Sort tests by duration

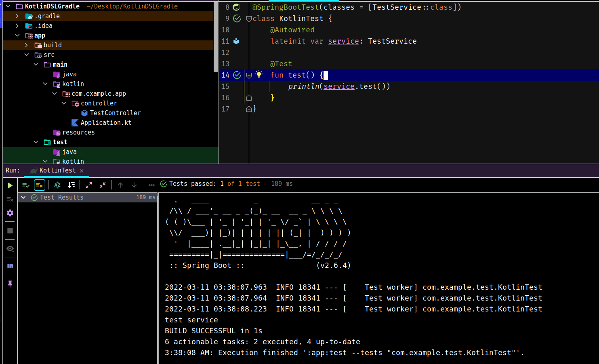pos(71,185)
